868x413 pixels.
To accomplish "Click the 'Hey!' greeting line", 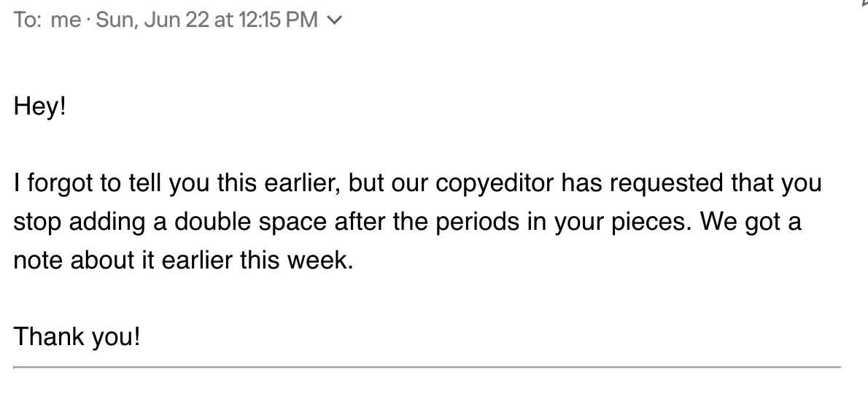I will 40,105.
